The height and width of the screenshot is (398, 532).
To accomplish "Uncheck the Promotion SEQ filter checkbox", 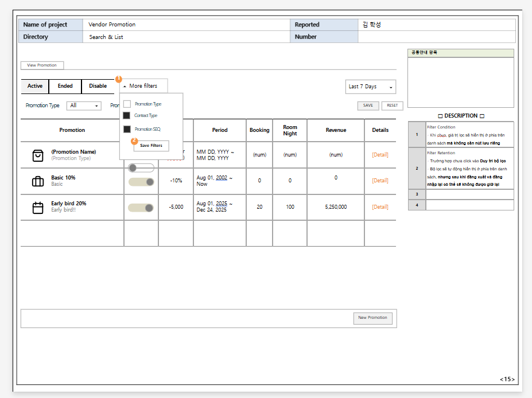I will point(127,129).
